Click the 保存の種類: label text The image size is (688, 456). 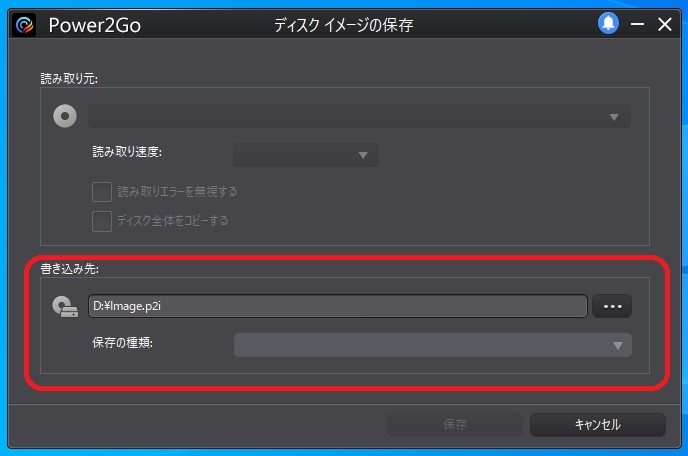click(122, 342)
